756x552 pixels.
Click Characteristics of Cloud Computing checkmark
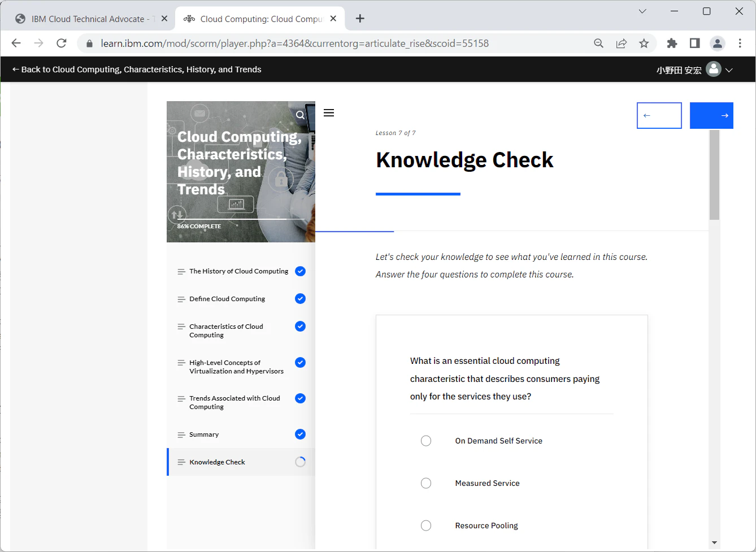(x=301, y=327)
